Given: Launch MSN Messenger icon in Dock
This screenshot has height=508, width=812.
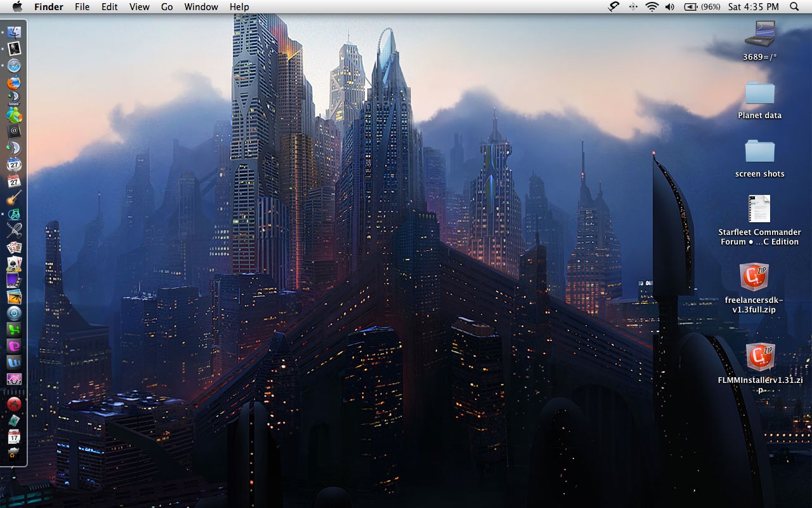Looking at the screenshot, I should [14, 115].
